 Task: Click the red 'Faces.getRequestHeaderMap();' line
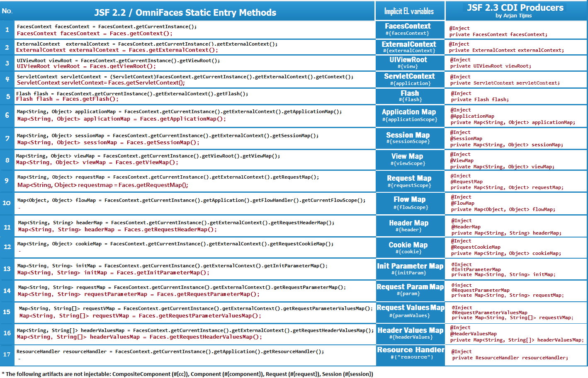(x=117, y=230)
